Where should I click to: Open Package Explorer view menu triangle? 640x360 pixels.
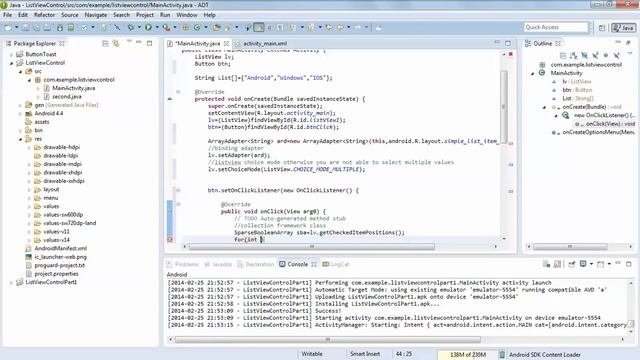pyautogui.click(x=129, y=42)
